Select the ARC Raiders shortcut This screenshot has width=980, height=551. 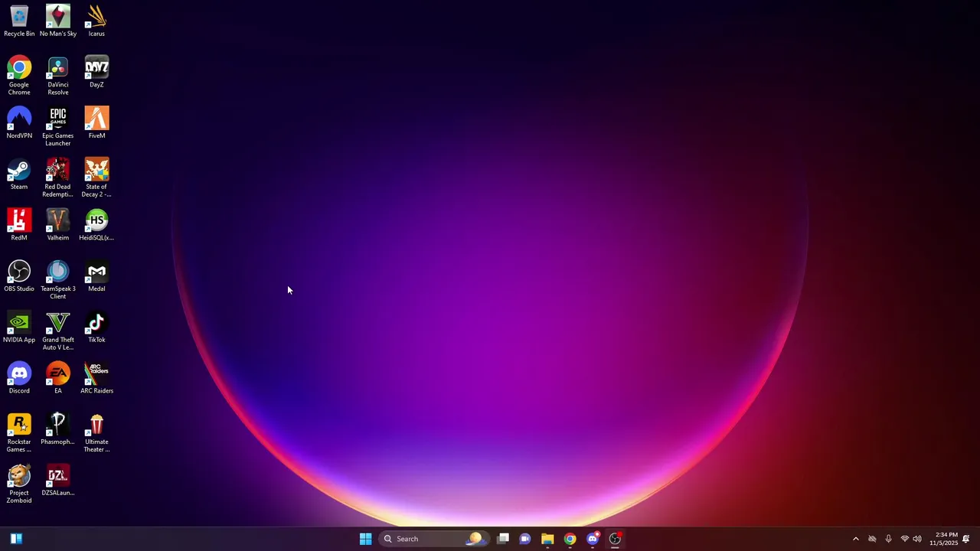pos(96,377)
